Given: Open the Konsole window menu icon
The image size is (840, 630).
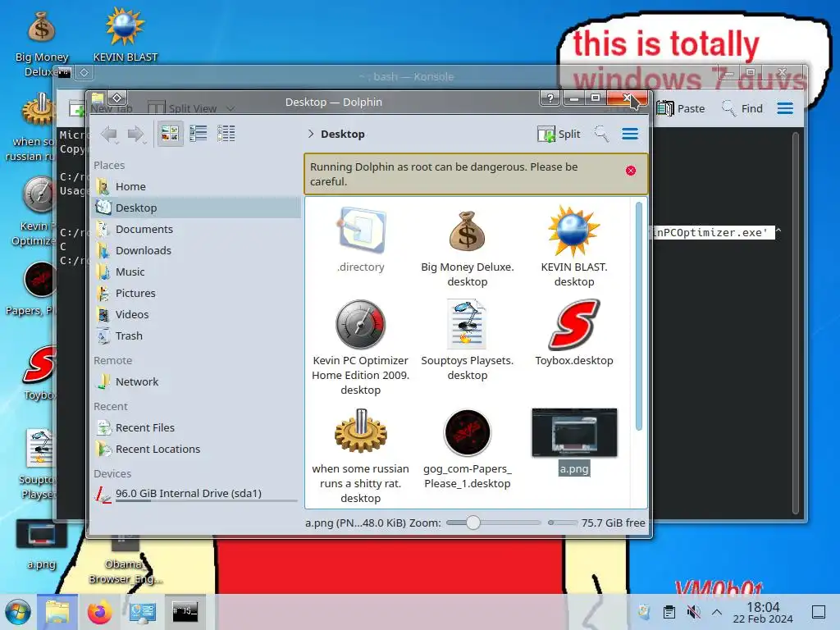Looking at the screenshot, I should [64, 72].
